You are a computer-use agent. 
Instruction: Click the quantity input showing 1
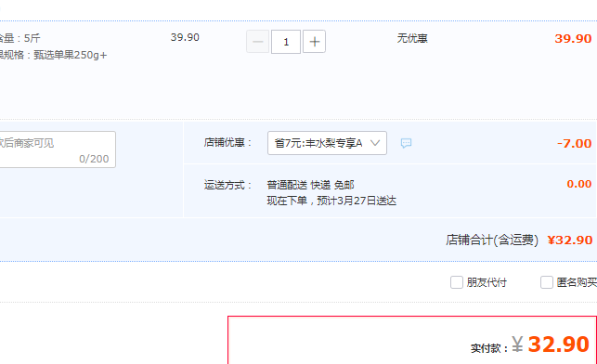286,42
